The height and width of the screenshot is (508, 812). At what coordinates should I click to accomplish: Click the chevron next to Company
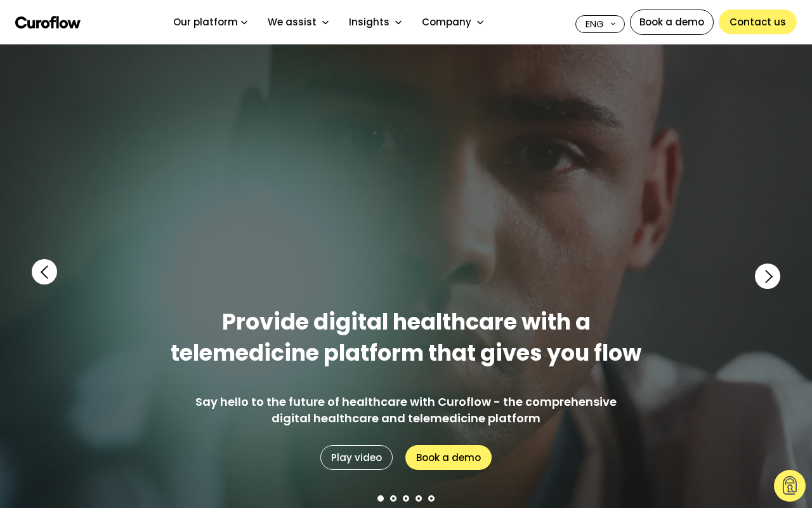[480, 22]
